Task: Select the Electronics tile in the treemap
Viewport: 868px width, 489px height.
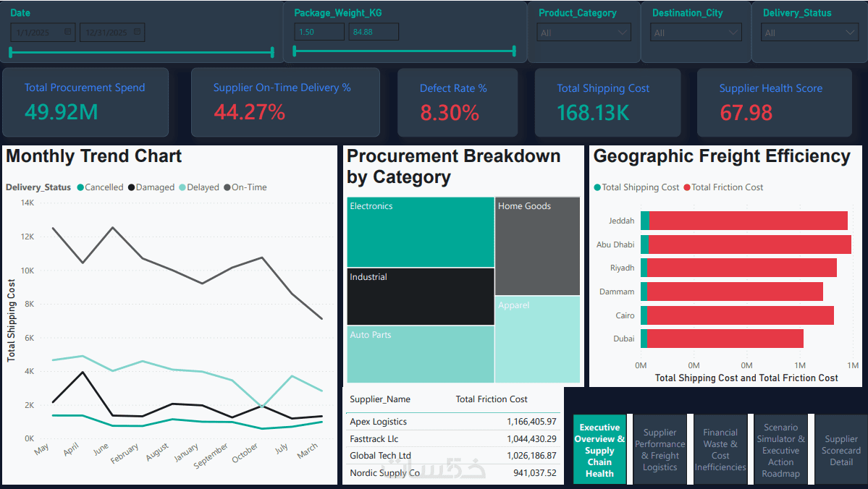Action: click(x=421, y=232)
